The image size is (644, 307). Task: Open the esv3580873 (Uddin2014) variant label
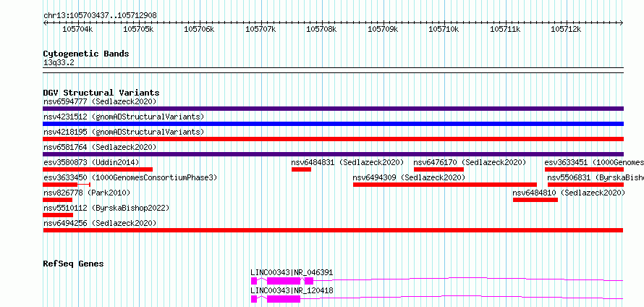click(x=91, y=162)
